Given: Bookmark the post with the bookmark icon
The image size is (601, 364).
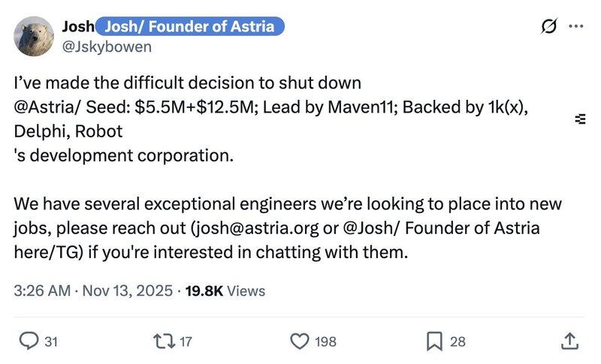Looking at the screenshot, I should coord(434,341).
